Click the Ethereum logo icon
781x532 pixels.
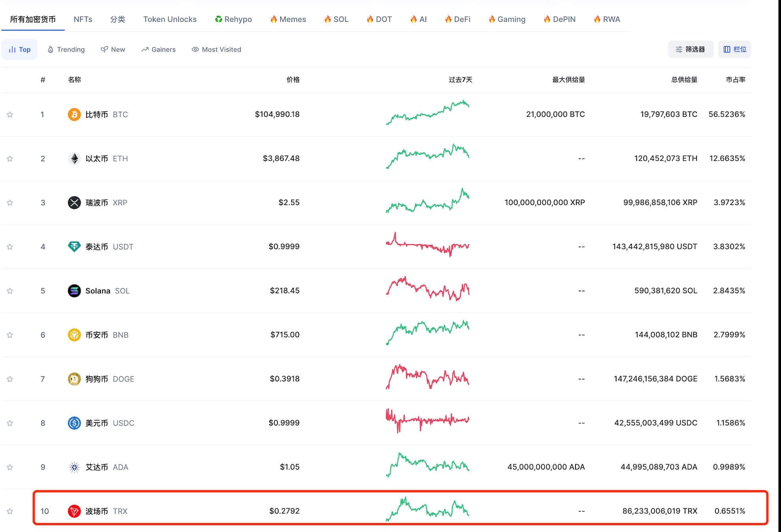[x=74, y=158]
